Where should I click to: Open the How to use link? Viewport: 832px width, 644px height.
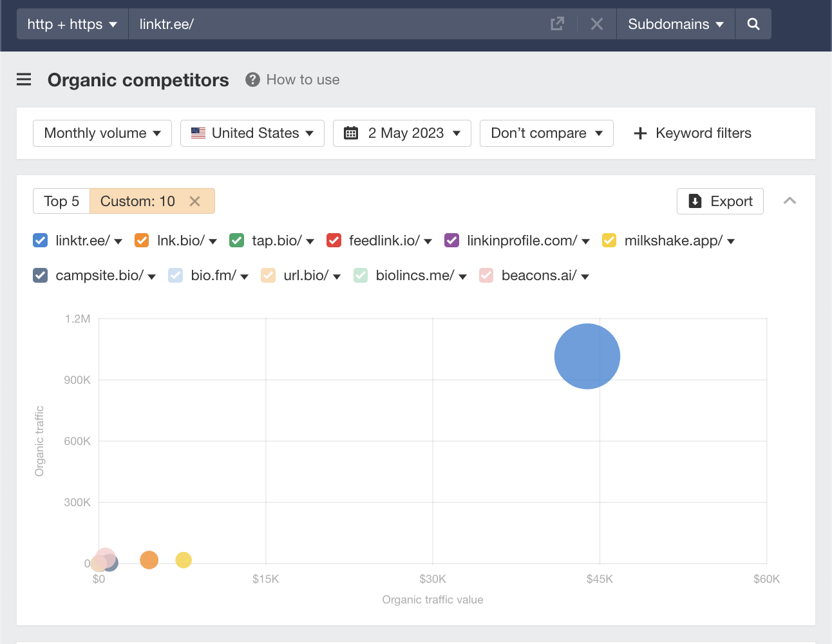(x=303, y=79)
